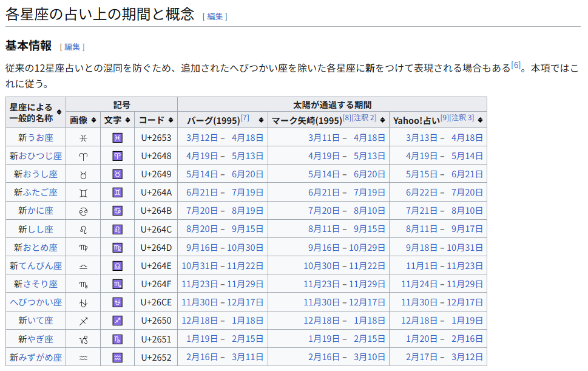The width and height of the screenshot is (588, 371).
Task: Click the Ophiuchus image symbol in へびつかい座 row
Action: click(83, 302)
